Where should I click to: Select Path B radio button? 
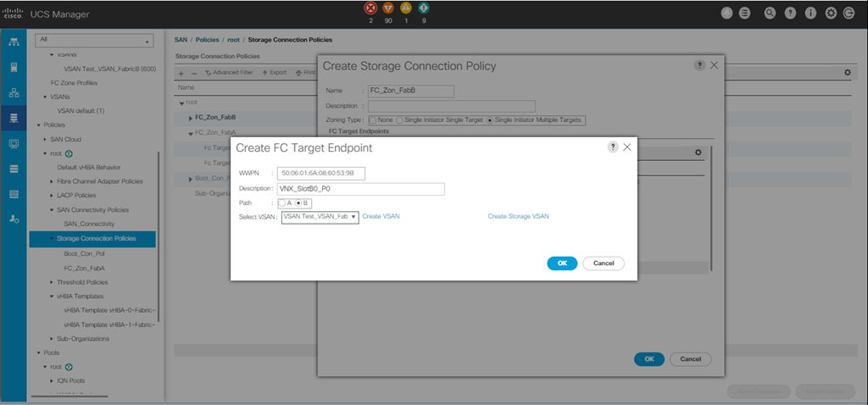click(x=298, y=203)
